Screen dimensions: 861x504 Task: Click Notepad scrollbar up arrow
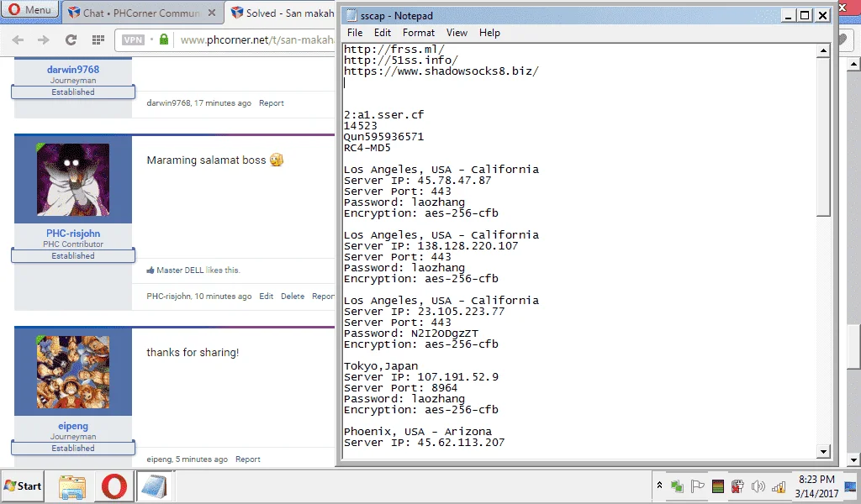[823, 50]
